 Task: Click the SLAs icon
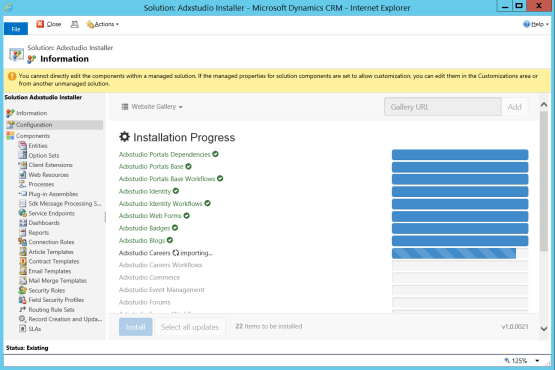click(23, 329)
